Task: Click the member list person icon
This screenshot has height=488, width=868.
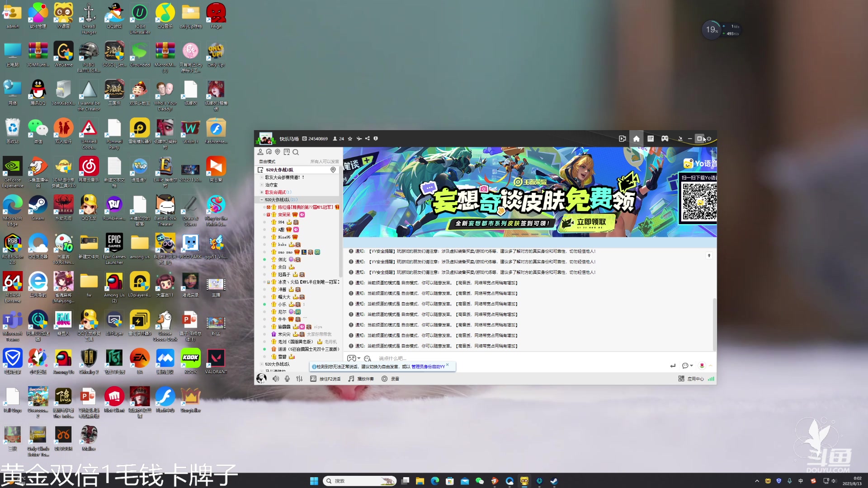Action: [260, 152]
